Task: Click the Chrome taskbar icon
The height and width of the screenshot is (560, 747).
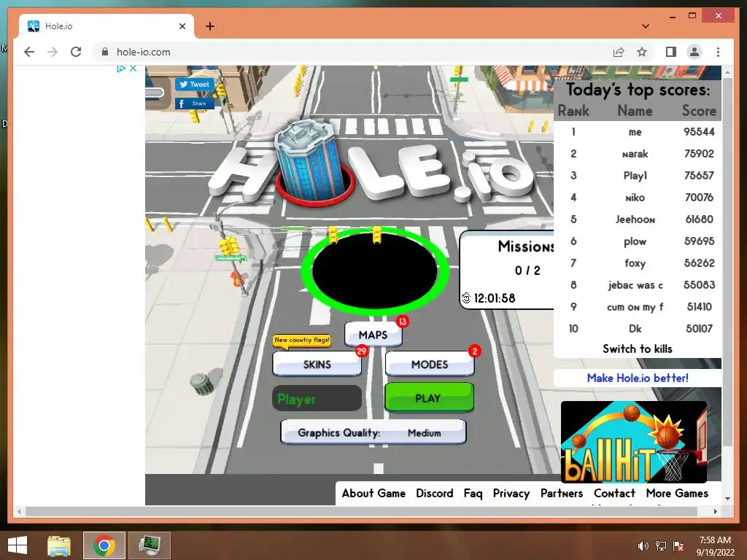Action: 104,545
